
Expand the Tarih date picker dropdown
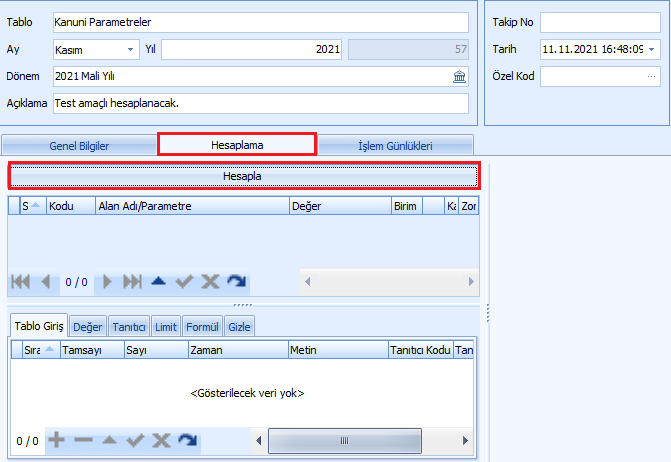click(651, 50)
